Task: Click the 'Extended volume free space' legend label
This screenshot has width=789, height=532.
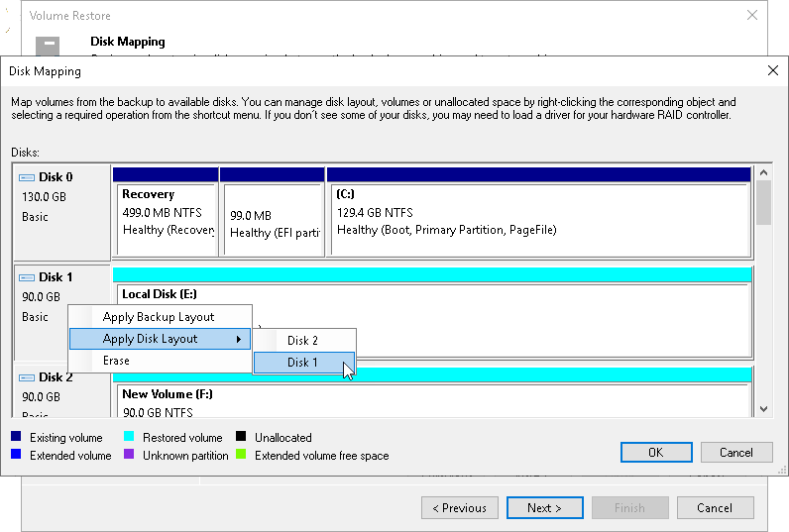Action: pyautogui.click(x=322, y=456)
